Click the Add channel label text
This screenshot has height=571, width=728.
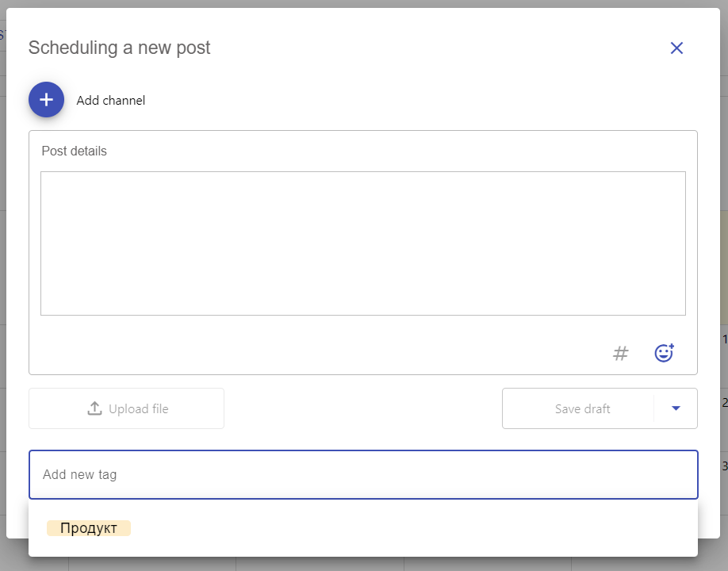pos(110,100)
